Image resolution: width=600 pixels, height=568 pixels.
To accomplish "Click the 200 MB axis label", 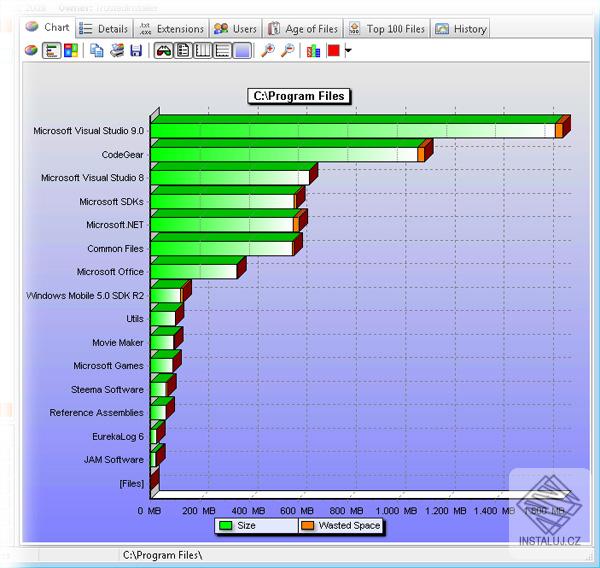I will coord(199,511).
